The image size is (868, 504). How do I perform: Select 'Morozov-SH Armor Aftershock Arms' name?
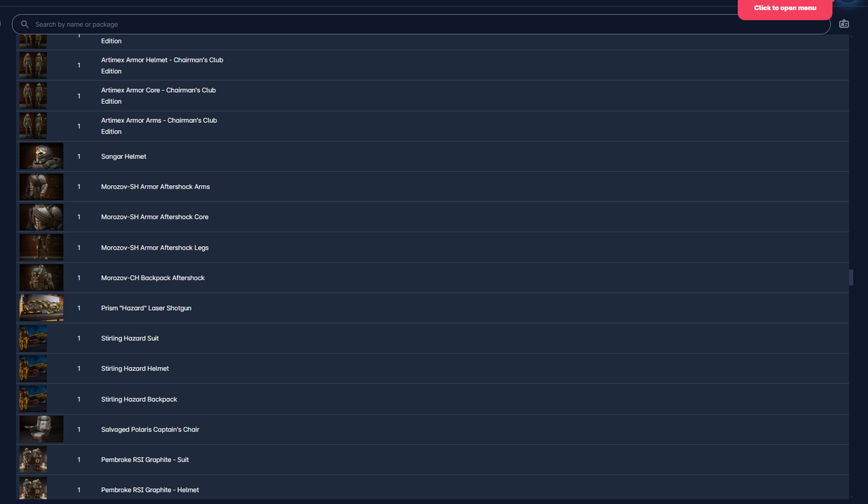click(x=155, y=187)
